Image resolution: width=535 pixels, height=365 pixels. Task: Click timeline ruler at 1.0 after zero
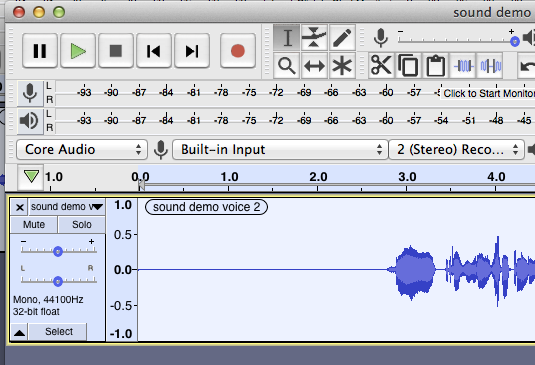click(229, 177)
